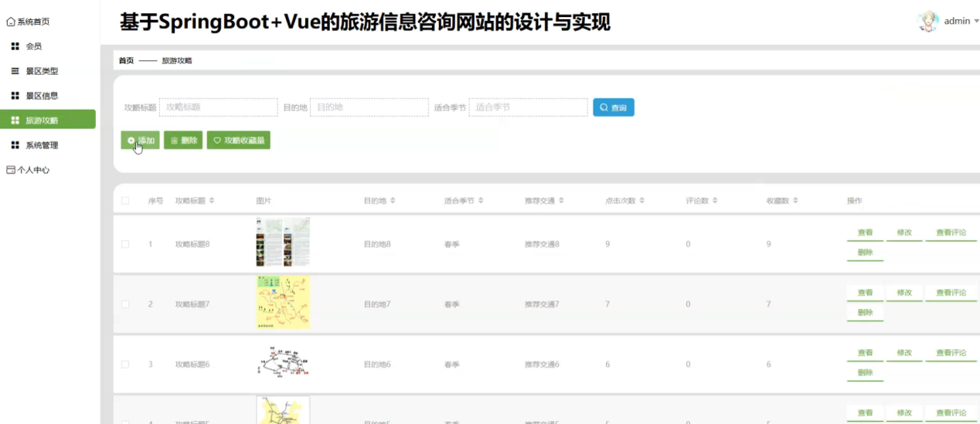Screen dimensions: 980x424
Task: Click the grid icon next to 旅游攻略
Action: pyautogui.click(x=15, y=120)
